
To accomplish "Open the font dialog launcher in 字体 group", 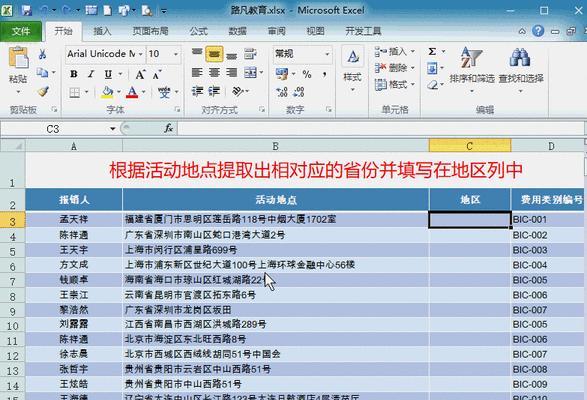I will click(x=177, y=109).
